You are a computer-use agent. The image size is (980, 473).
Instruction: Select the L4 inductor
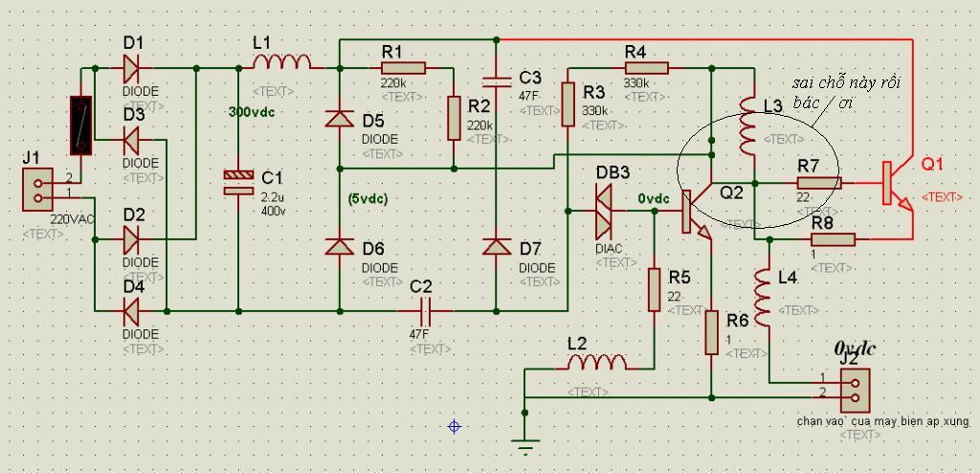click(764, 298)
